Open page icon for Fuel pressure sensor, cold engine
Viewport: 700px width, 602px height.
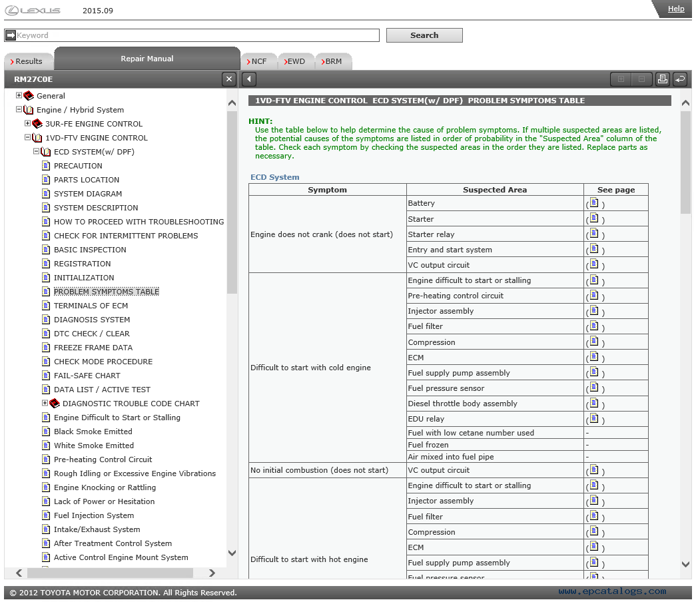pyautogui.click(x=594, y=388)
